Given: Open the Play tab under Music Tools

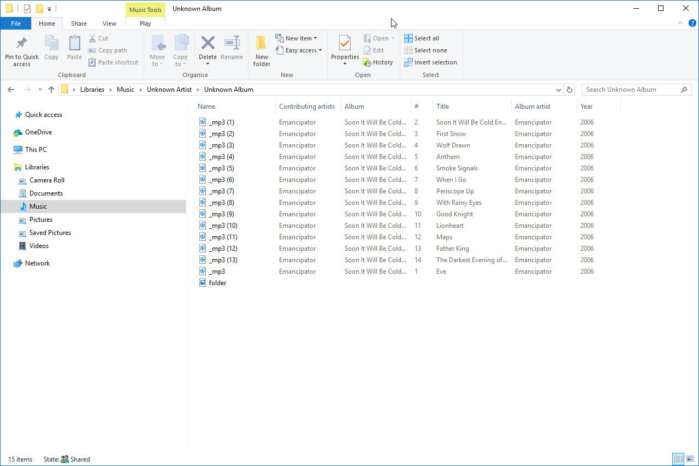Looking at the screenshot, I should tap(145, 23).
